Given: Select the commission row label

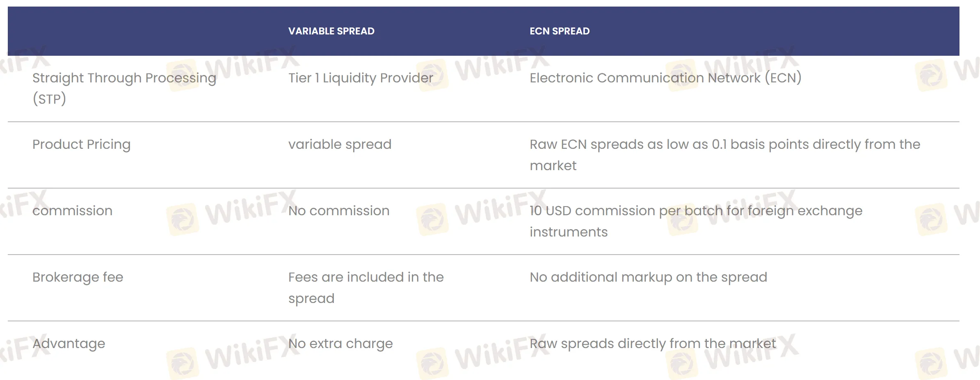Looking at the screenshot, I should (72, 211).
